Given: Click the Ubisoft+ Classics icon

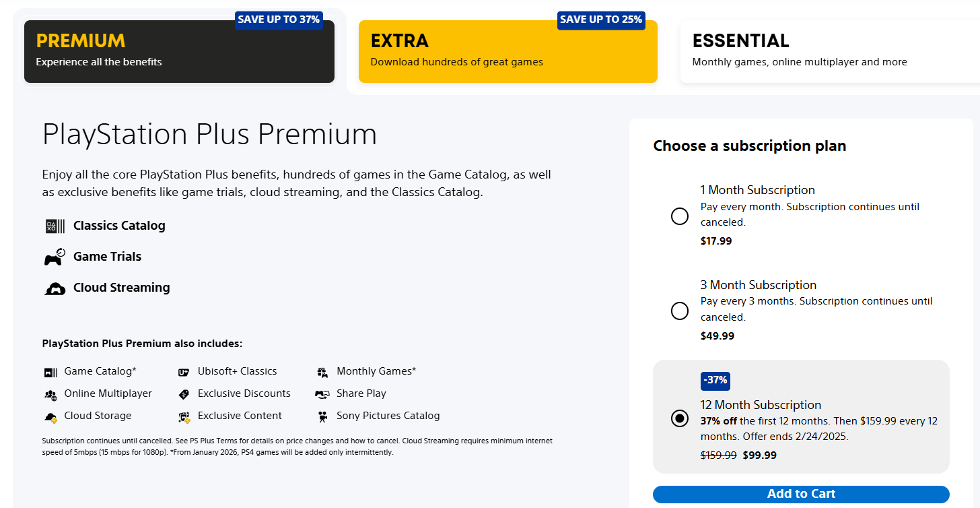Looking at the screenshot, I should click(x=183, y=371).
